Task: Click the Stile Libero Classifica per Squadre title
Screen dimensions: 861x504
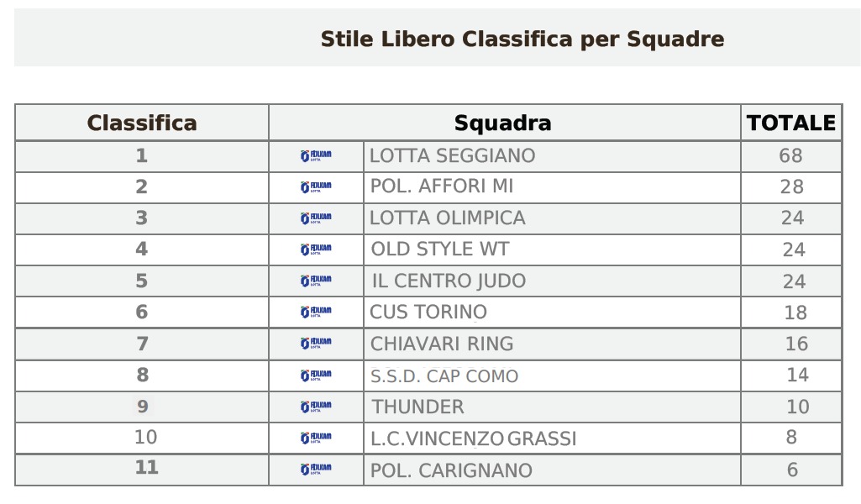Action: 522,39
